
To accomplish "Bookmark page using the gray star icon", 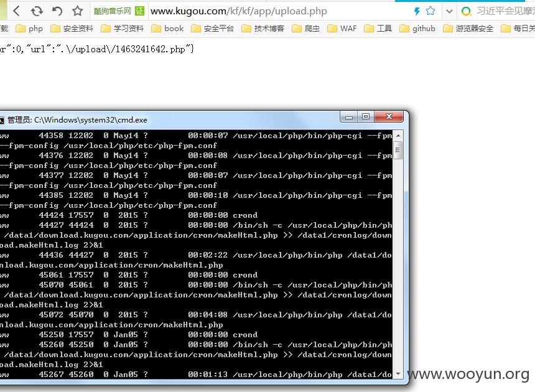I will click(x=78, y=11).
